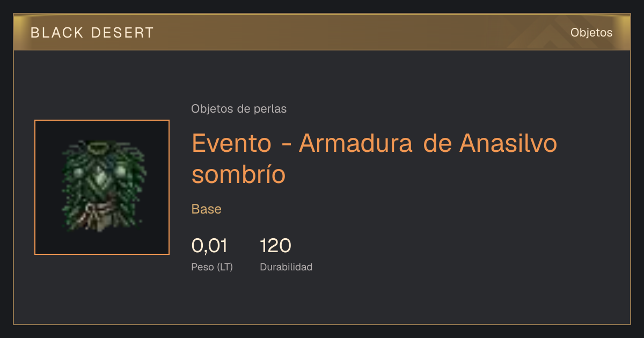Viewport: 644px width, 338px height.
Task: Click the Anasilvo armor item icon
Action: (102, 187)
